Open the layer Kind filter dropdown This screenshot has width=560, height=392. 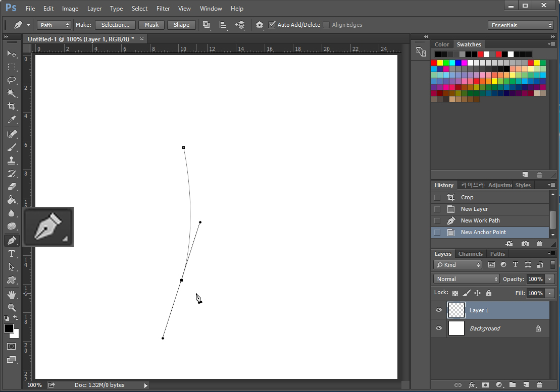458,265
